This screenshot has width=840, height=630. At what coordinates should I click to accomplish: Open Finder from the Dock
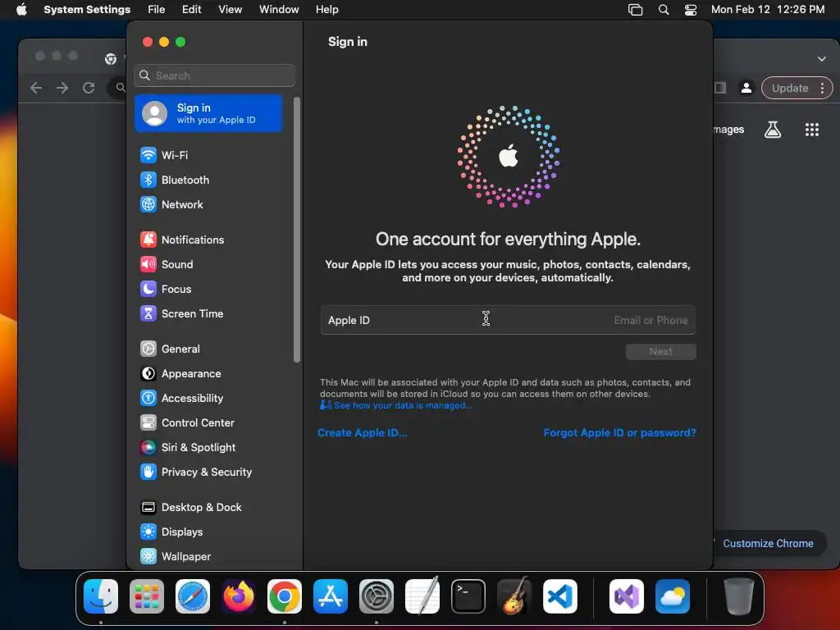pos(101,596)
